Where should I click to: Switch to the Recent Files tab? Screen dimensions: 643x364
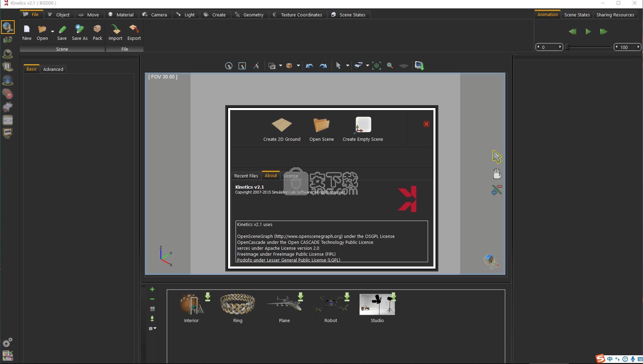(x=246, y=176)
